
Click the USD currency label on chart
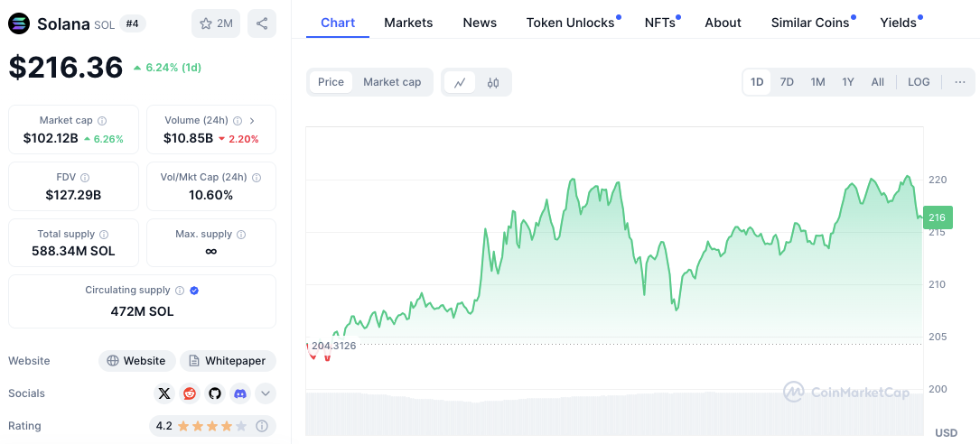[x=947, y=433]
